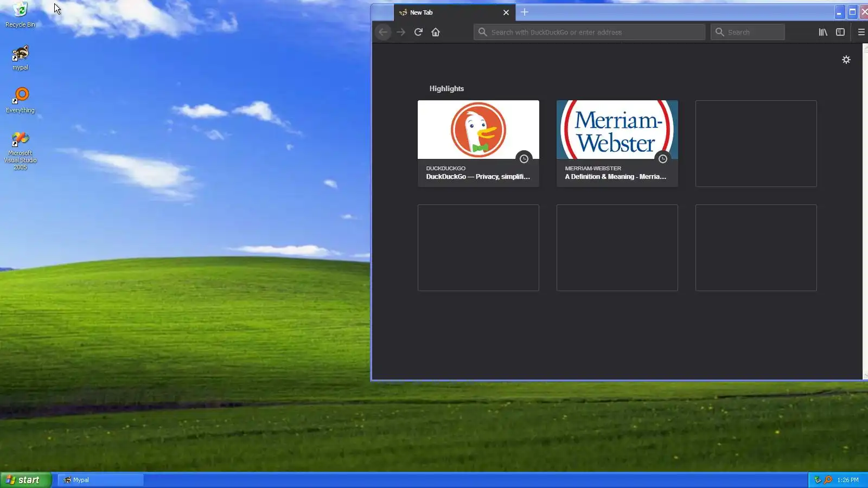The width and height of the screenshot is (868, 488).
Task: Click the Search box field
Action: [x=748, y=32]
